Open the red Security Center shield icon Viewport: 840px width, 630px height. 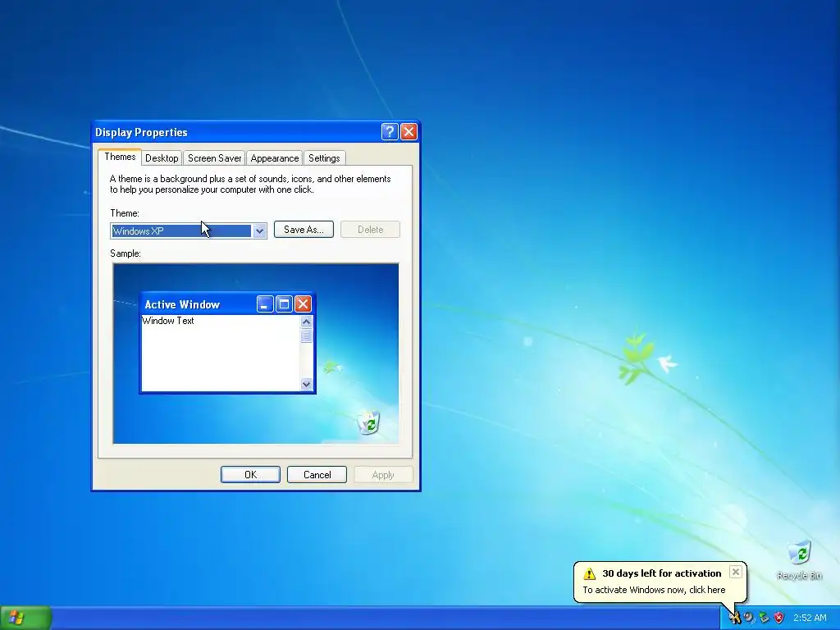779,618
